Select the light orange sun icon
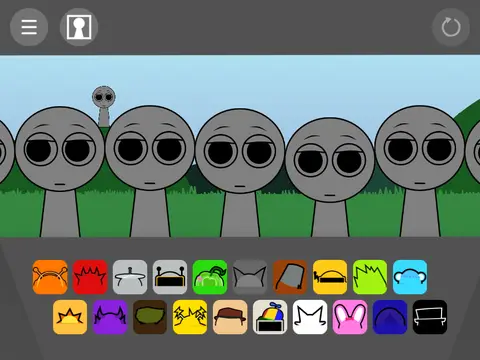The image size is (480, 360). [70, 317]
